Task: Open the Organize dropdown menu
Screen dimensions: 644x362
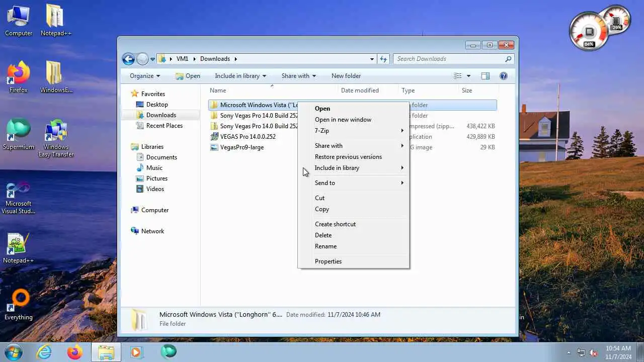Action: (x=145, y=76)
